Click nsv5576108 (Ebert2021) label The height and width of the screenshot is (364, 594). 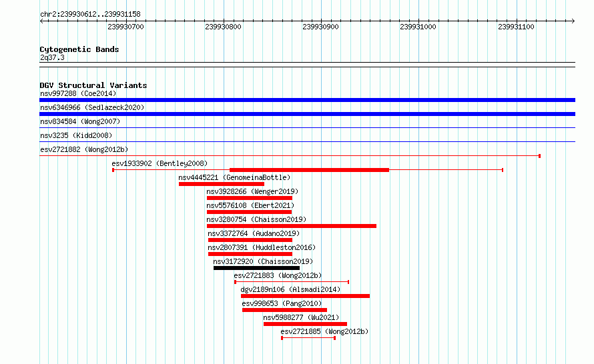click(250, 205)
